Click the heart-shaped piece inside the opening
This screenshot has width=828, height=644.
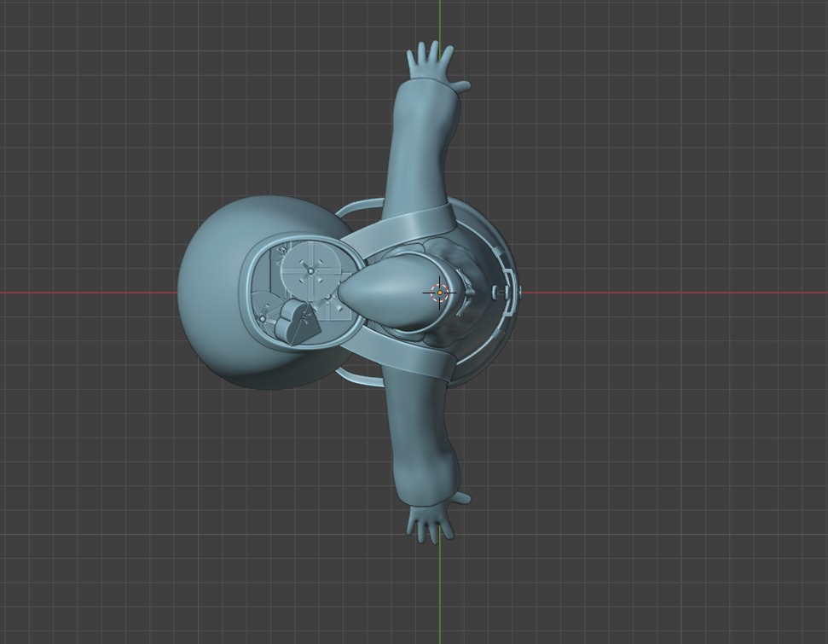pyautogui.click(x=297, y=322)
